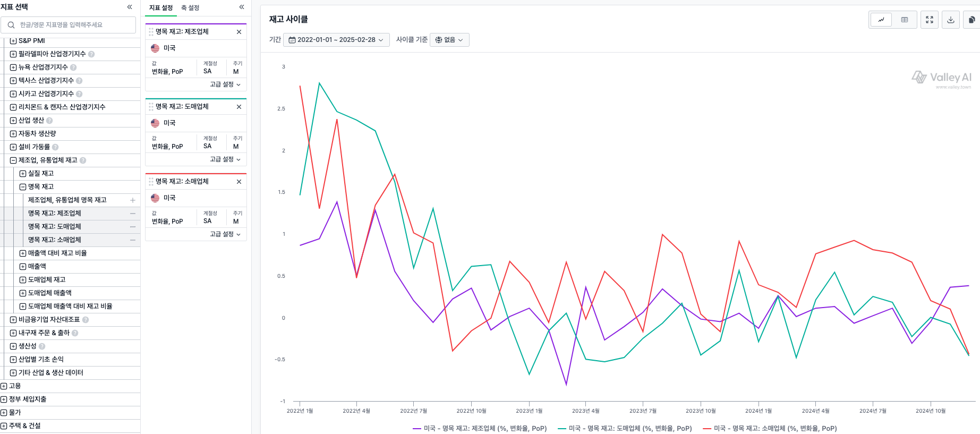Open chart in fullscreen mode
The height and width of the screenshot is (434, 980).
click(930, 20)
